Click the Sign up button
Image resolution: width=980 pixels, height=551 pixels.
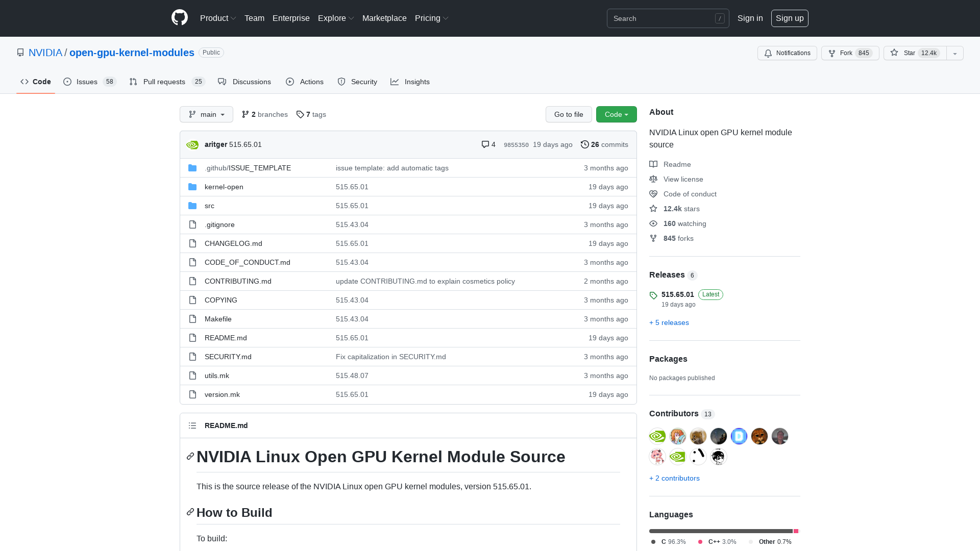(790, 18)
